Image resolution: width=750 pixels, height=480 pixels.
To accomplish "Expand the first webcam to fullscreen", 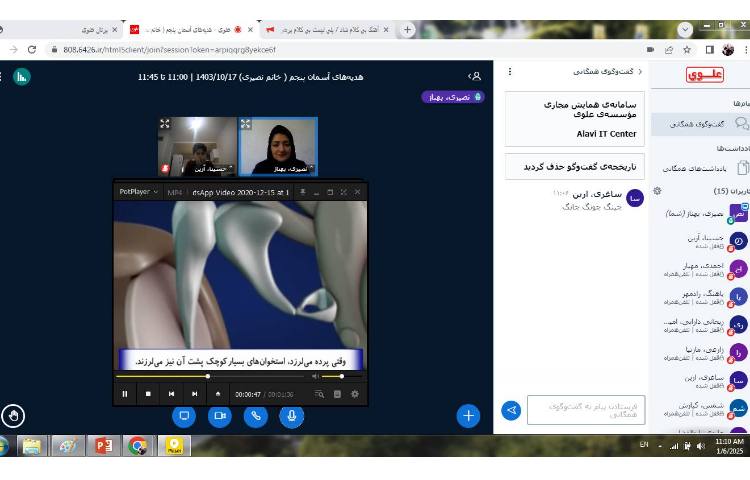I will (165, 124).
